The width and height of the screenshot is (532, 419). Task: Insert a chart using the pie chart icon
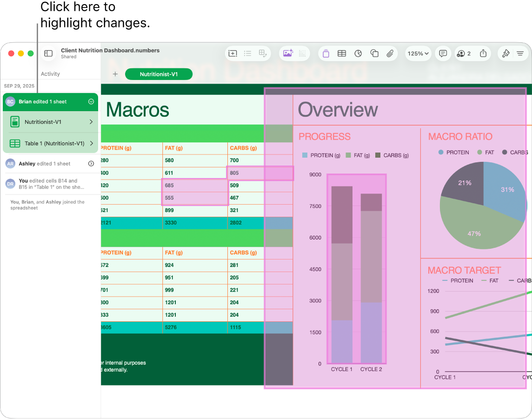pos(358,53)
